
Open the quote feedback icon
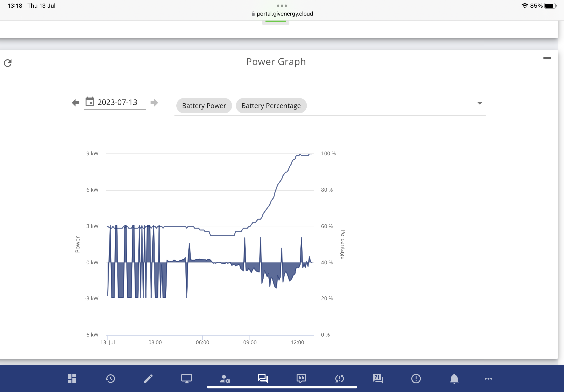(x=301, y=378)
